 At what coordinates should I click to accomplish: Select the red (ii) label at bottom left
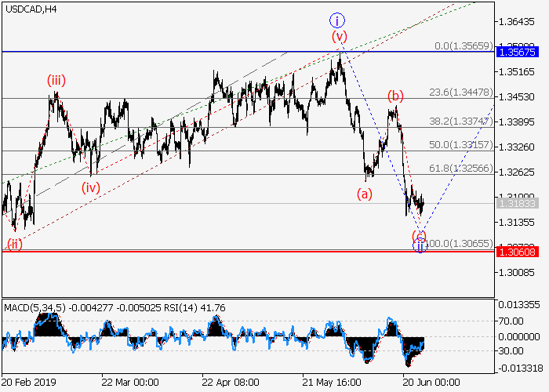[13, 245]
